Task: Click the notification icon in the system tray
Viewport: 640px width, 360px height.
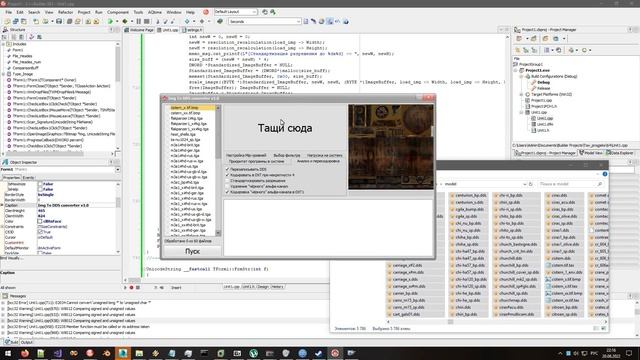Action: (x=629, y=353)
